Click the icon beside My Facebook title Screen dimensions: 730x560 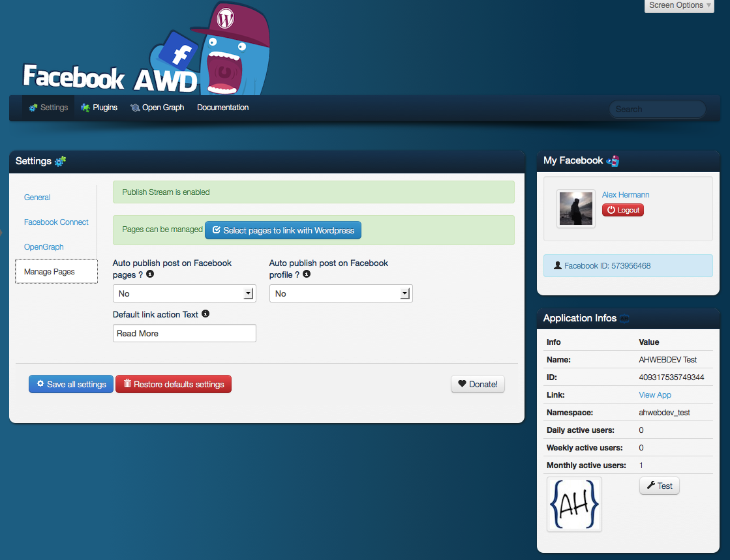point(613,160)
